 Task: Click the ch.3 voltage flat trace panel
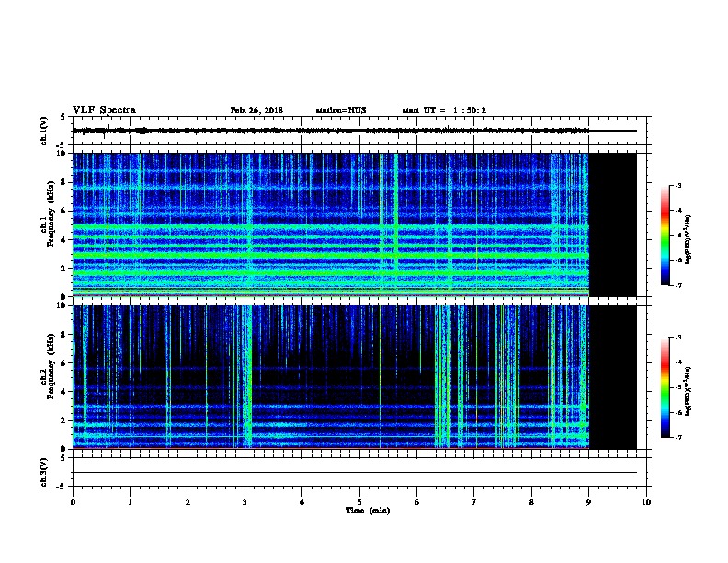[x=359, y=472]
